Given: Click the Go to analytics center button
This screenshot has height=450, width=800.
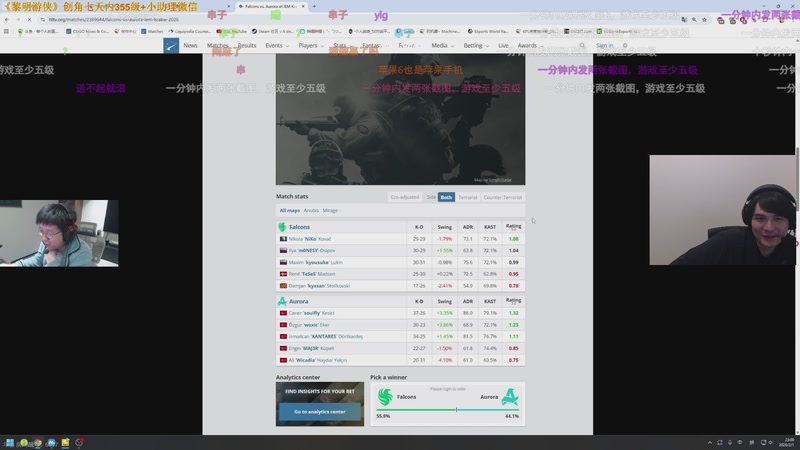Looking at the screenshot, I should point(320,412).
